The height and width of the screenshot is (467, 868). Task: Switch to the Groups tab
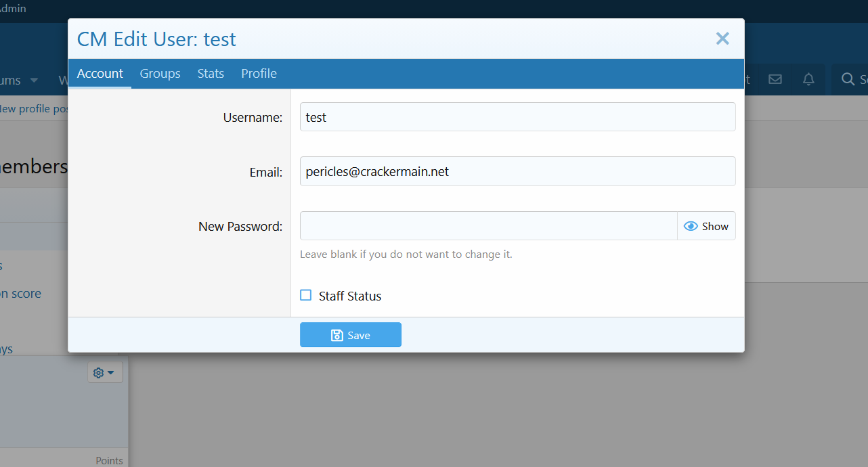pyautogui.click(x=160, y=73)
